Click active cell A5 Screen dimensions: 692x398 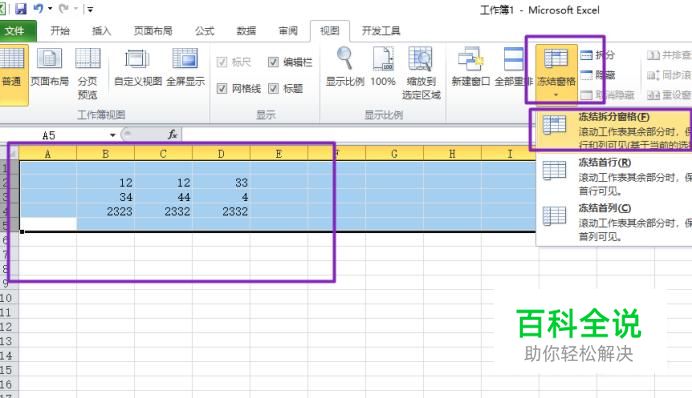pos(48,224)
